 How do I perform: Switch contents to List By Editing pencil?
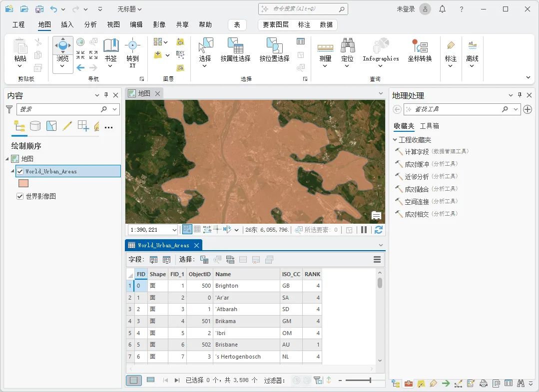tap(67, 126)
